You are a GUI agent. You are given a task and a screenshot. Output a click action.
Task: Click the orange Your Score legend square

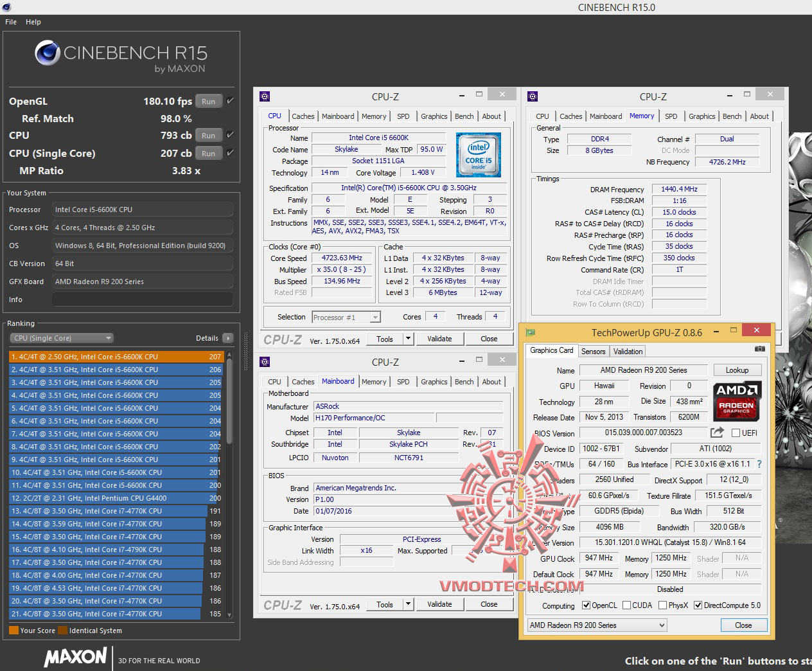click(13, 631)
